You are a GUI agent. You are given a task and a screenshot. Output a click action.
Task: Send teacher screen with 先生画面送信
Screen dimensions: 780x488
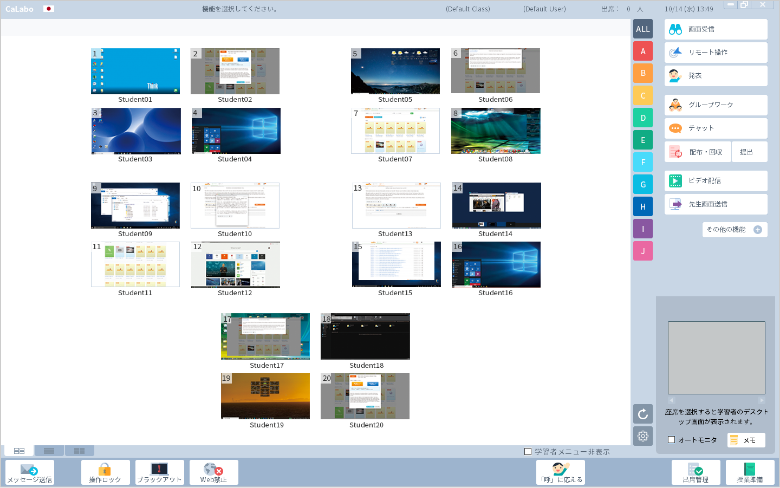point(716,204)
